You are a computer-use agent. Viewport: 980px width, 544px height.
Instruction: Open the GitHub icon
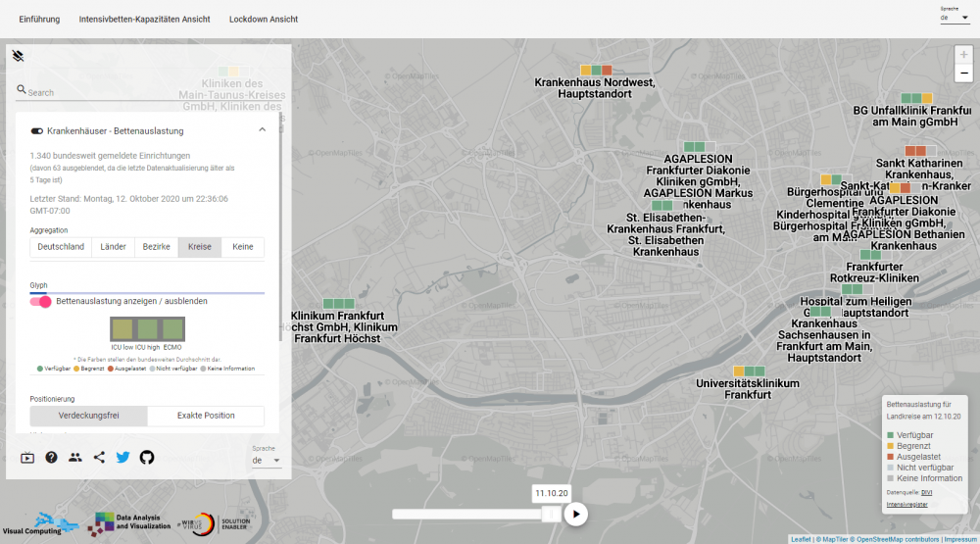(x=147, y=457)
